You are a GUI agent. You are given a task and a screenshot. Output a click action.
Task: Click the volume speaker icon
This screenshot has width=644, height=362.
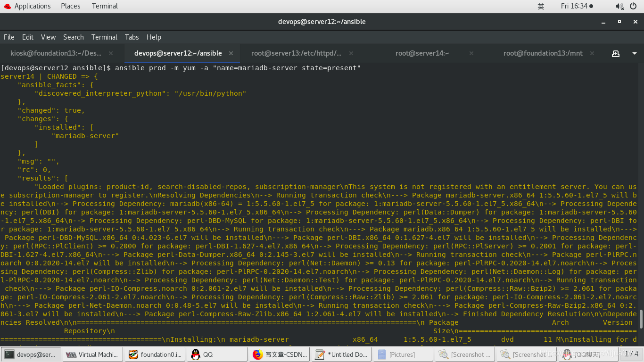point(619,6)
